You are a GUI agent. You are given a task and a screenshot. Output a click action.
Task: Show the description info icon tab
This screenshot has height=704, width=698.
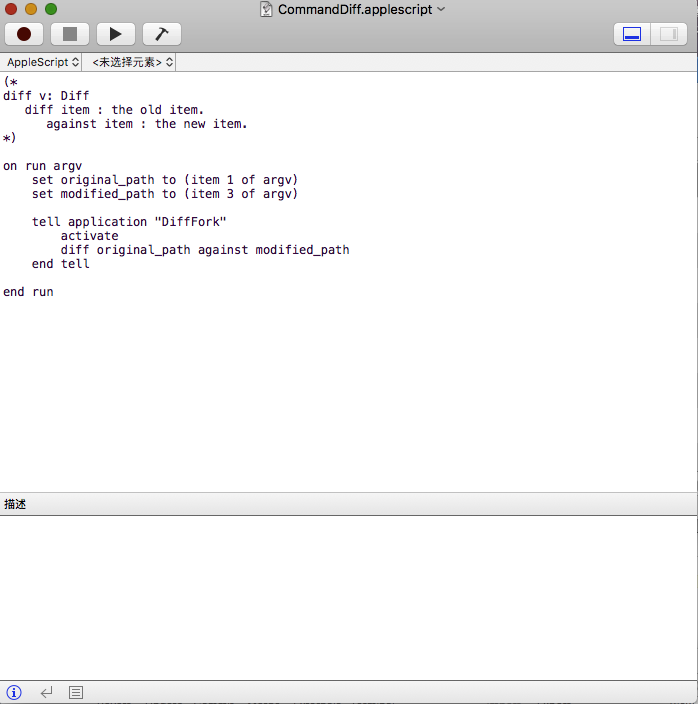[x=14, y=692]
